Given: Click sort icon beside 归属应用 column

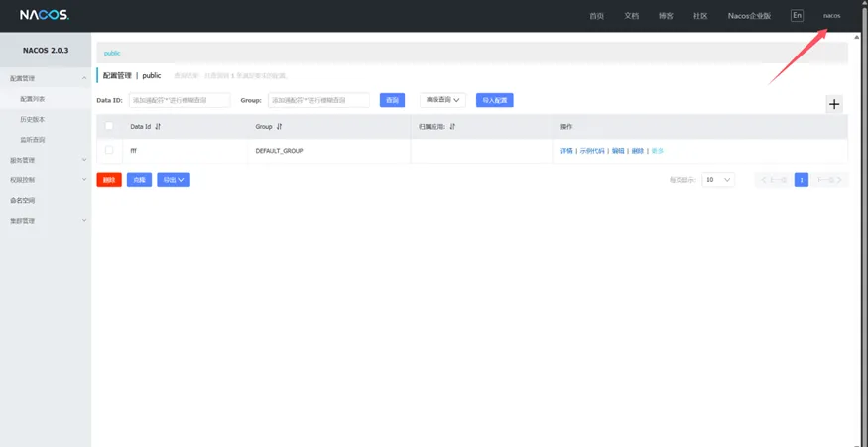Looking at the screenshot, I should pyautogui.click(x=452, y=127).
